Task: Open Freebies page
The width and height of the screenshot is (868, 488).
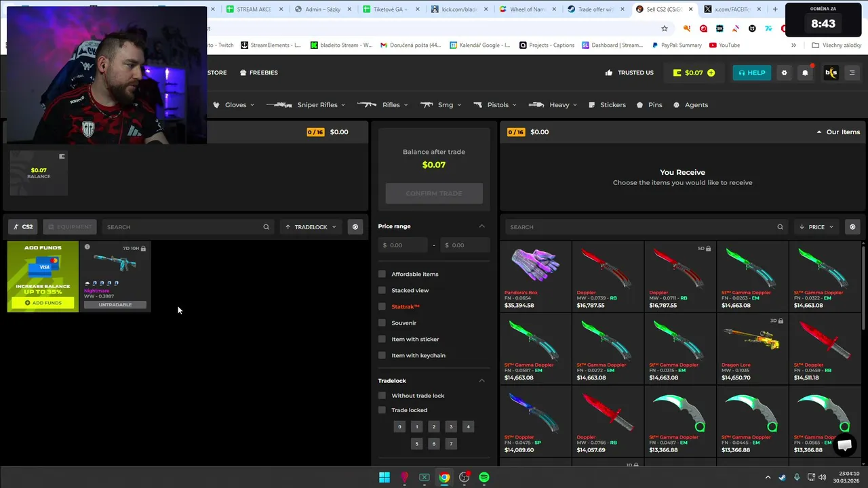Action: pyautogui.click(x=258, y=73)
